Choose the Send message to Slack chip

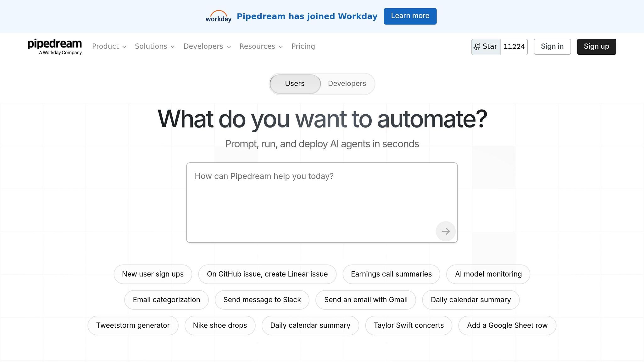click(262, 300)
